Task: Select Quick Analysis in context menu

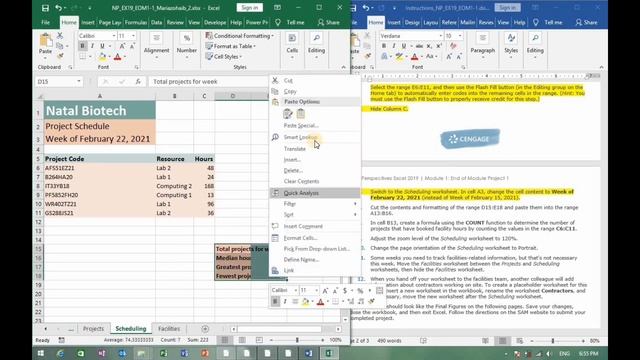Action: (314, 193)
